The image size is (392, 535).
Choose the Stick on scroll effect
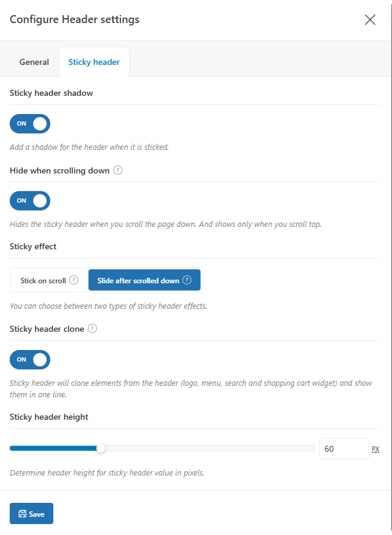[x=49, y=280]
